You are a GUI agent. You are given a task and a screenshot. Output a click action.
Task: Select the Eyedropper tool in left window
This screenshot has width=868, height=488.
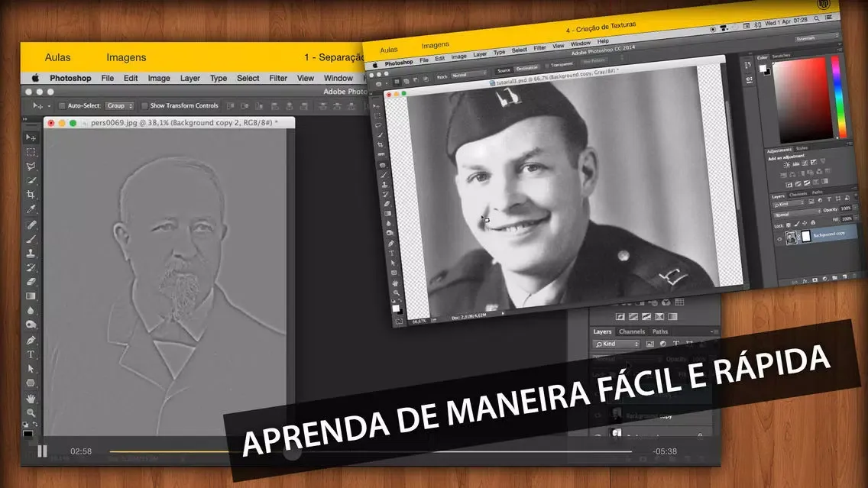click(x=31, y=209)
